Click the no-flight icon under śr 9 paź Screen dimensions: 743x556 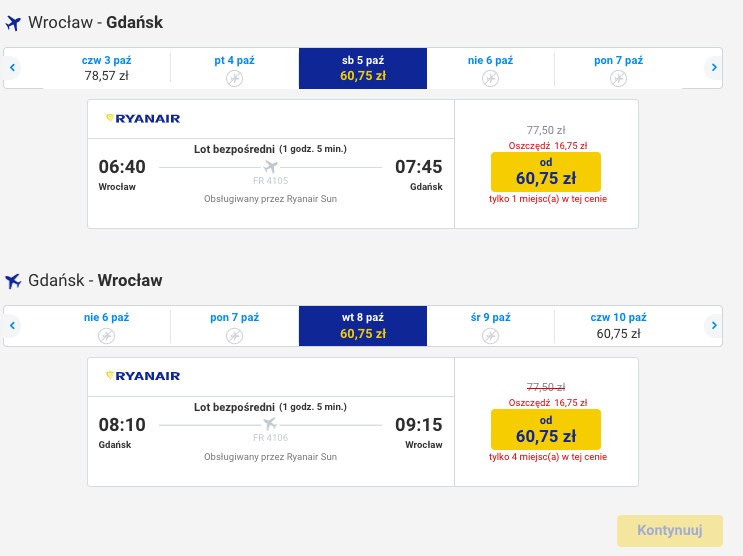tap(490, 335)
